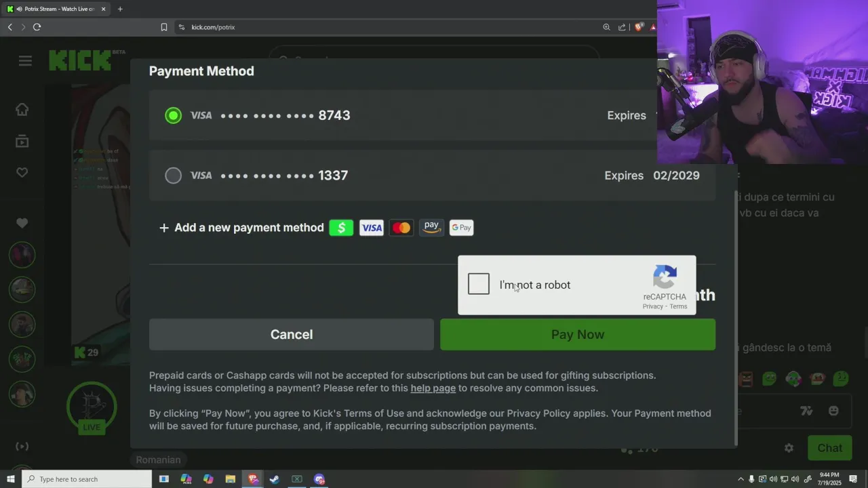Open reCAPTCHA Terms link
This screenshot has height=488, width=868.
pyautogui.click(x=678, y=306)
